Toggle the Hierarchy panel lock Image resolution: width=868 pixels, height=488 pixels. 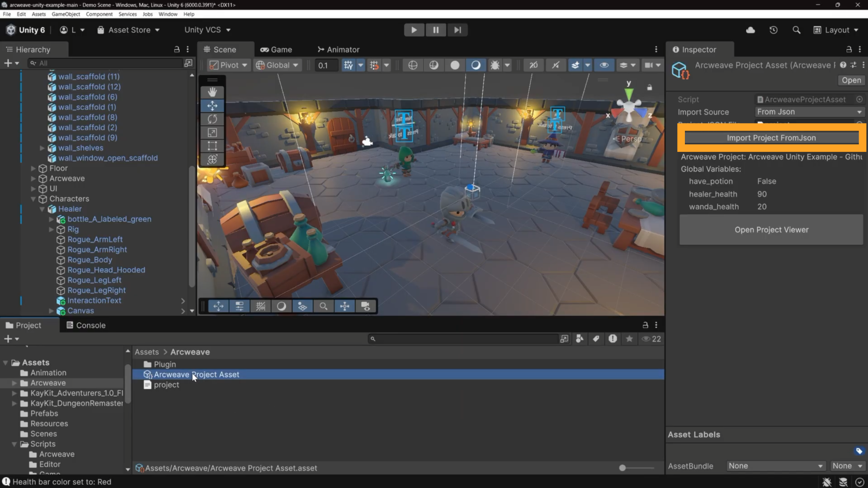[x=177, y=49]
